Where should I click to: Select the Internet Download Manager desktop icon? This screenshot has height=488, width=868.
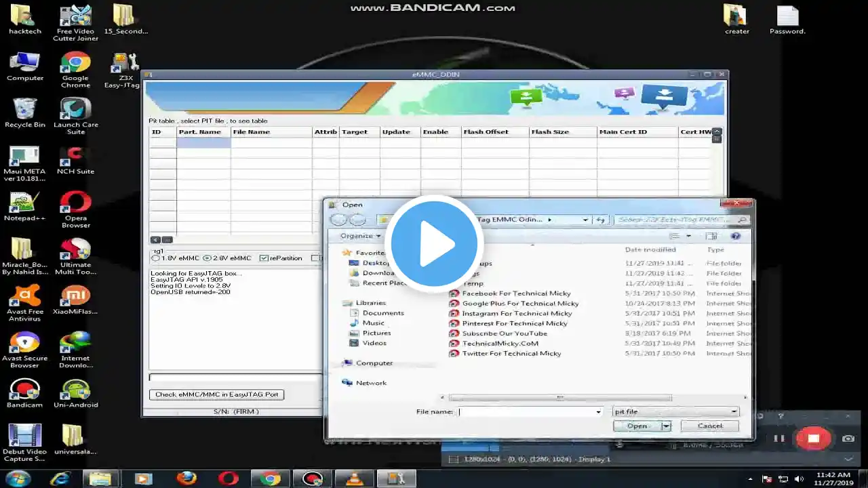pos(75,350)
